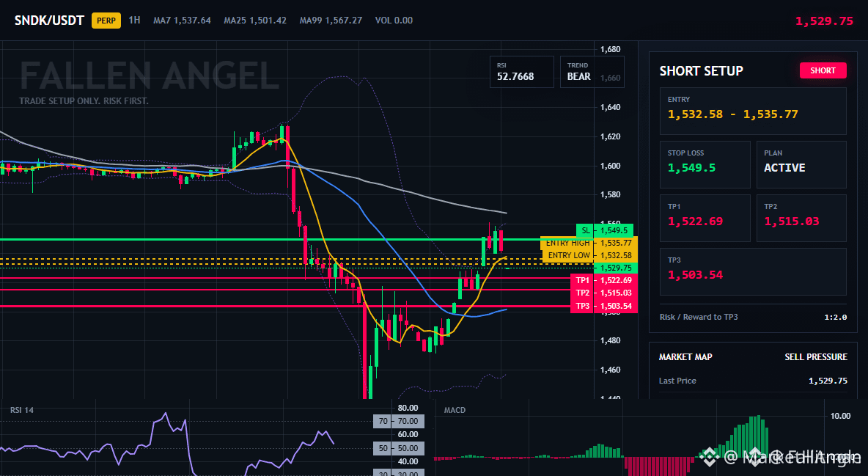Open the RSI 52.7668 info box

pyautogui.click(x=521, y=72)
